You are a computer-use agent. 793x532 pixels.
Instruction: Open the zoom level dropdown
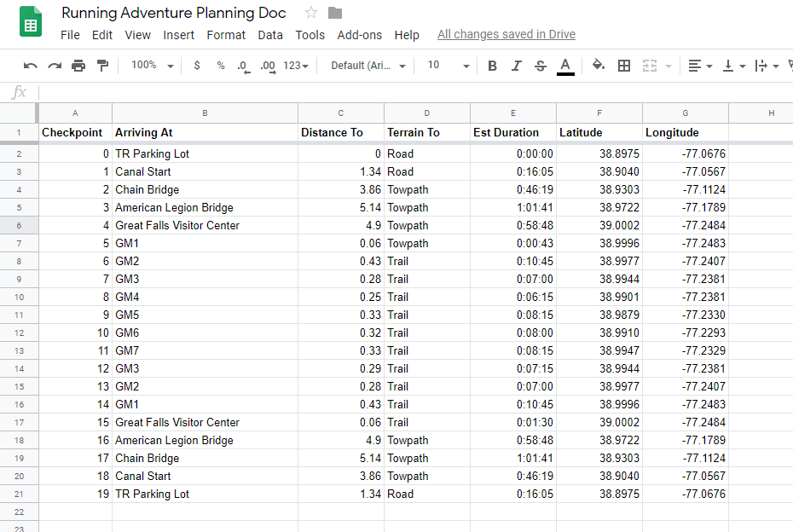pos(152,66)
